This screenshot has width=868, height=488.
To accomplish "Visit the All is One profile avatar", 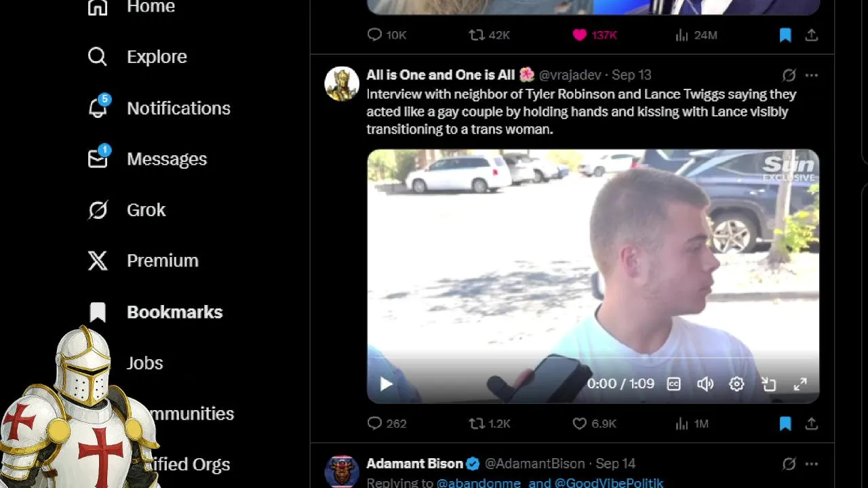I will pyautogui.click(x=342, y=83).
